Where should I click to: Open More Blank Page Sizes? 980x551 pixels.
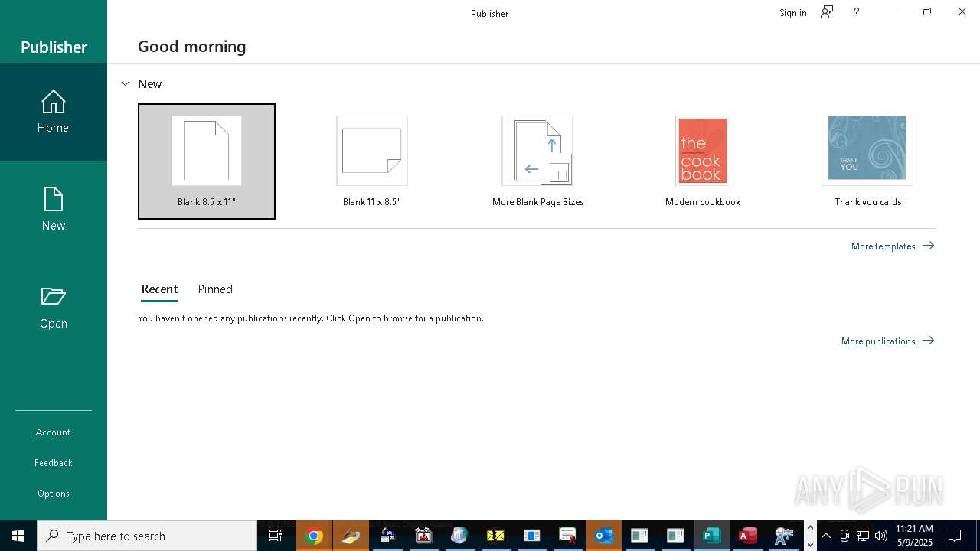[x=537, y=161]
